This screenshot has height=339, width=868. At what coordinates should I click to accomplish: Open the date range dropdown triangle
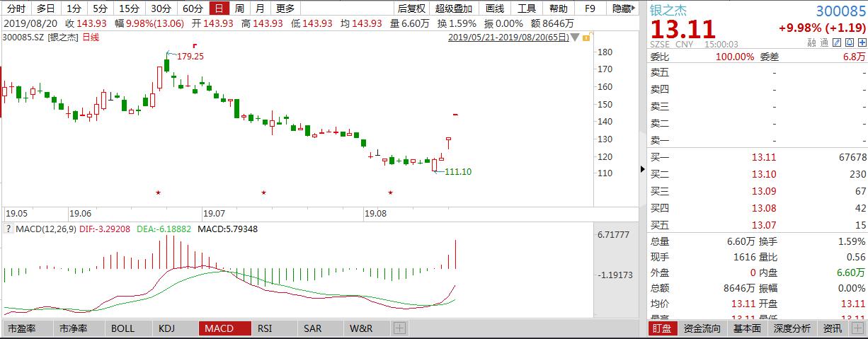point(575,37)
